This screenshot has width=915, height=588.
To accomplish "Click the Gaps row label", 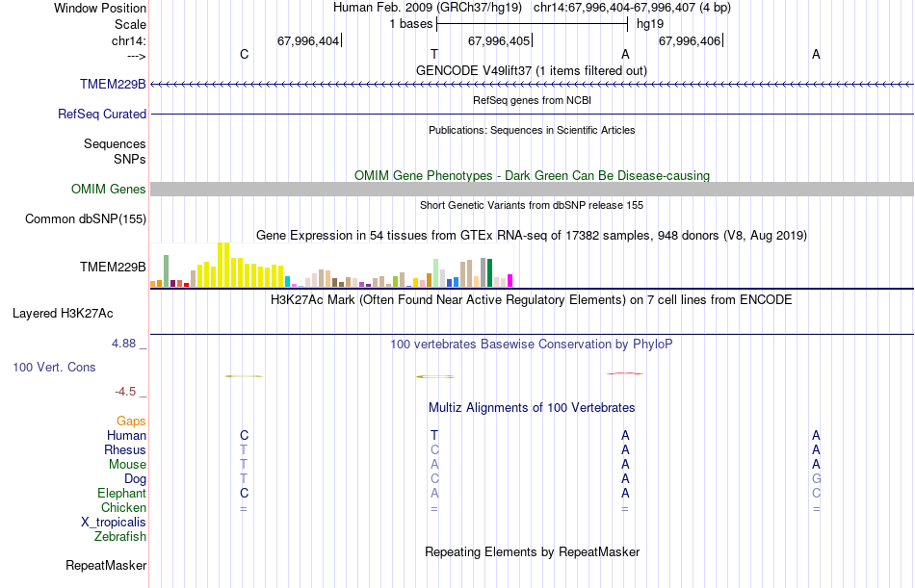I will [131, 421].
